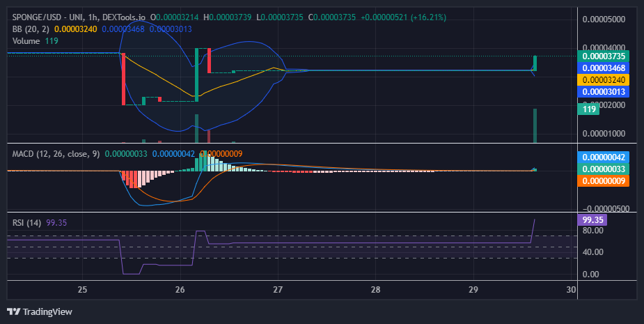644x324 pixels.
Task: Click the tall green volume bar at right
Action: click(x=535, y=126)
